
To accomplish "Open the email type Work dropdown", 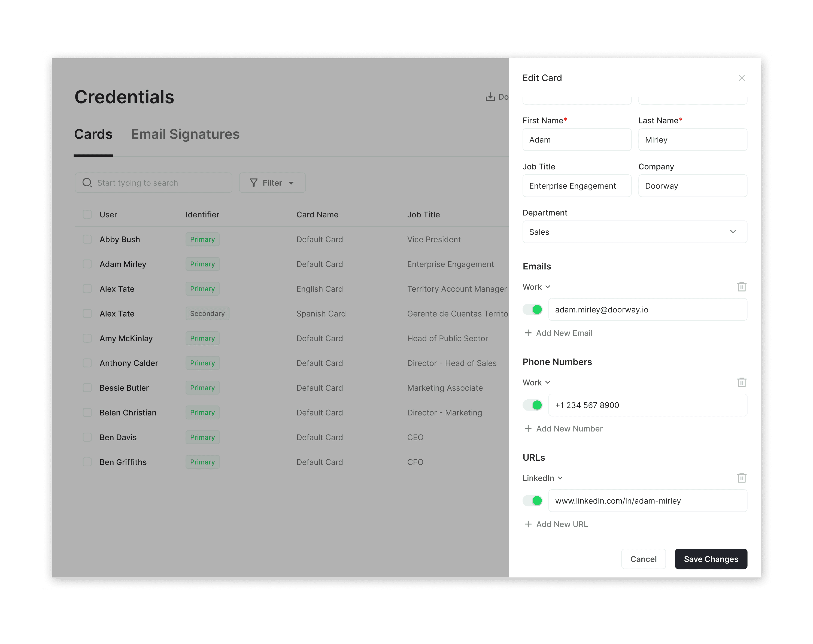I will coord(536,287).
